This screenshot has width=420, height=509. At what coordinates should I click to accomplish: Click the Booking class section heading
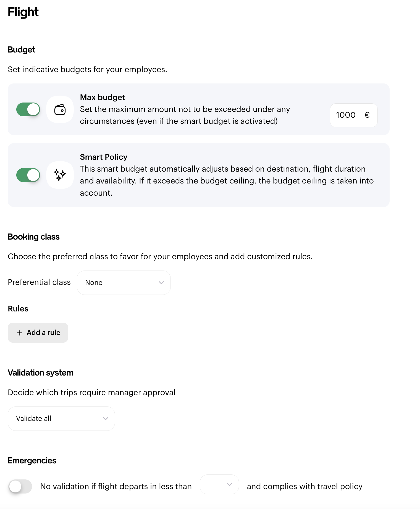coord(34,237)
